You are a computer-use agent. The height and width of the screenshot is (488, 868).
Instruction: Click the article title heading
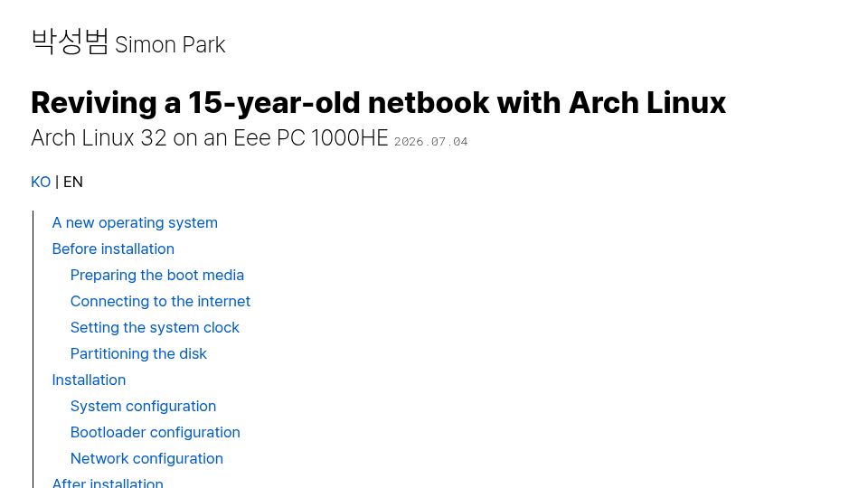pyautogui.click(x=378, y=103)
